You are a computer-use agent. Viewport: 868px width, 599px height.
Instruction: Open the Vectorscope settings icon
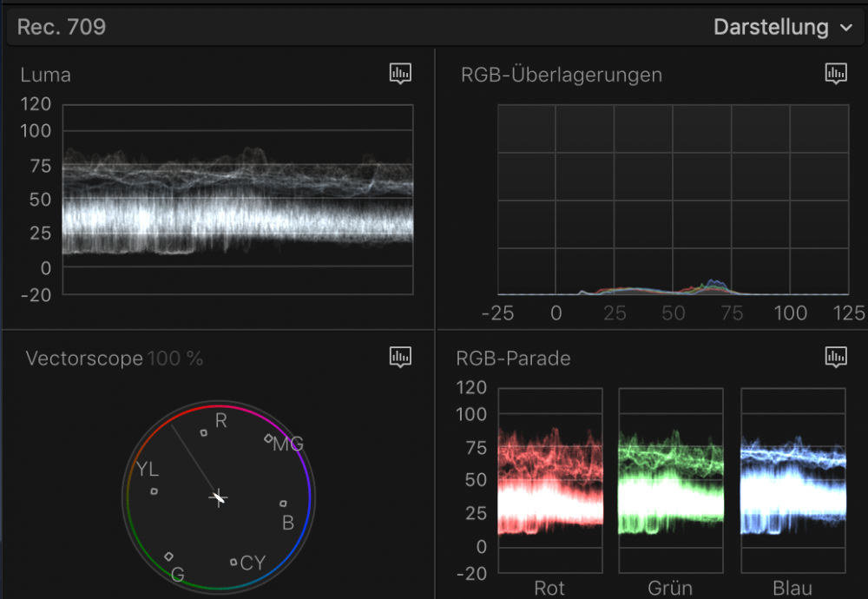[x=400, y=357]
